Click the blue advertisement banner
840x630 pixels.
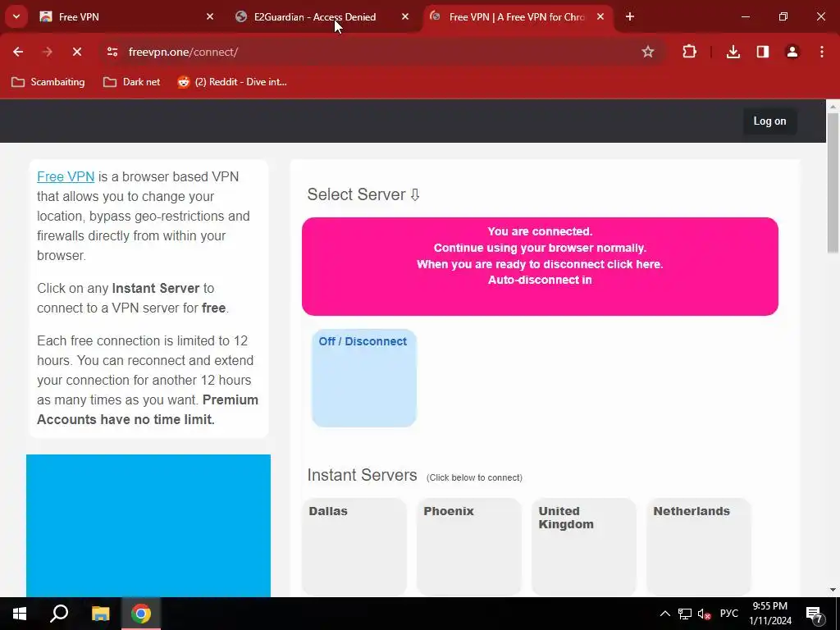coord(148,526)
